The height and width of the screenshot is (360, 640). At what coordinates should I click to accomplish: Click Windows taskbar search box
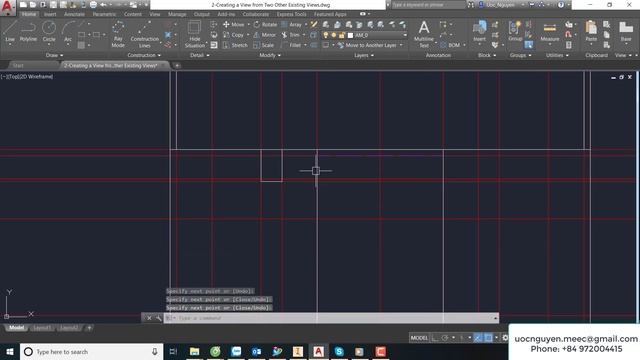click(91, 351)
